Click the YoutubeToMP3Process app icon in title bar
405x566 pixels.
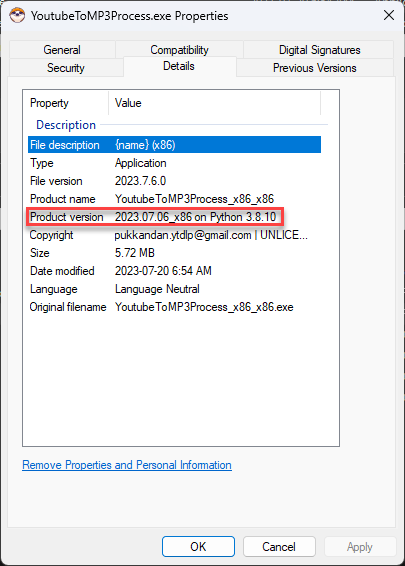click(x=17, y=16)
